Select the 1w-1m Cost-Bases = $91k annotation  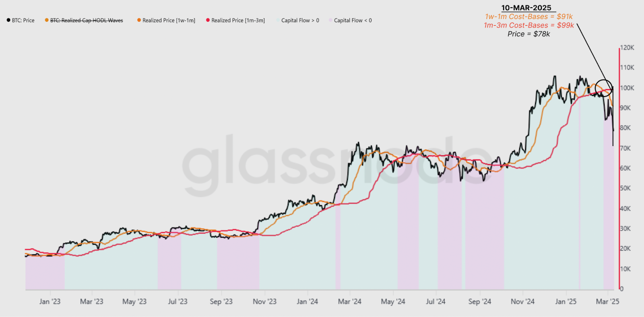pos(528,16)
